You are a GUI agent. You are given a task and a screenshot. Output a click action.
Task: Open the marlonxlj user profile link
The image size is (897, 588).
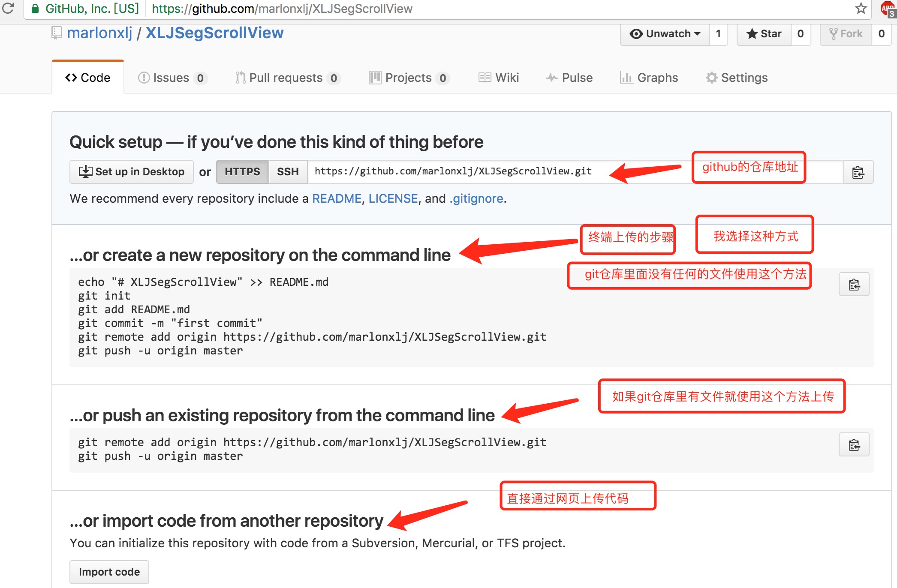coord(99,33)
